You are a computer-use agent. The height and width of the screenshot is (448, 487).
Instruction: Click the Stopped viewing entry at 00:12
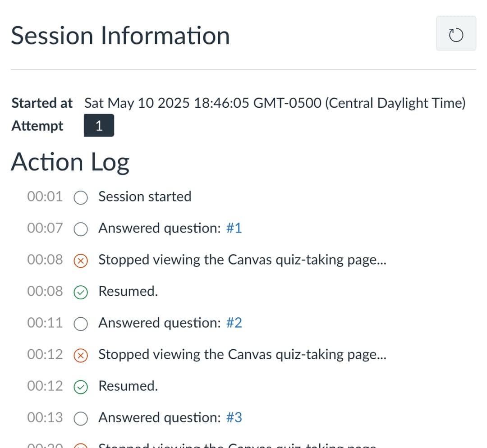[x=242, y=354]
